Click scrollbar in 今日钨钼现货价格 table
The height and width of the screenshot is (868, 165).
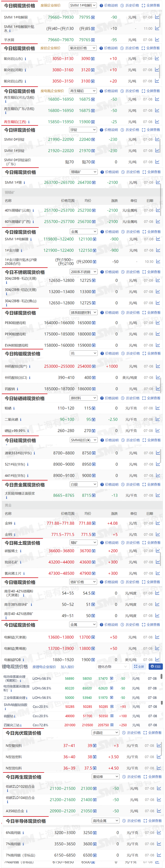click(161, 386)
